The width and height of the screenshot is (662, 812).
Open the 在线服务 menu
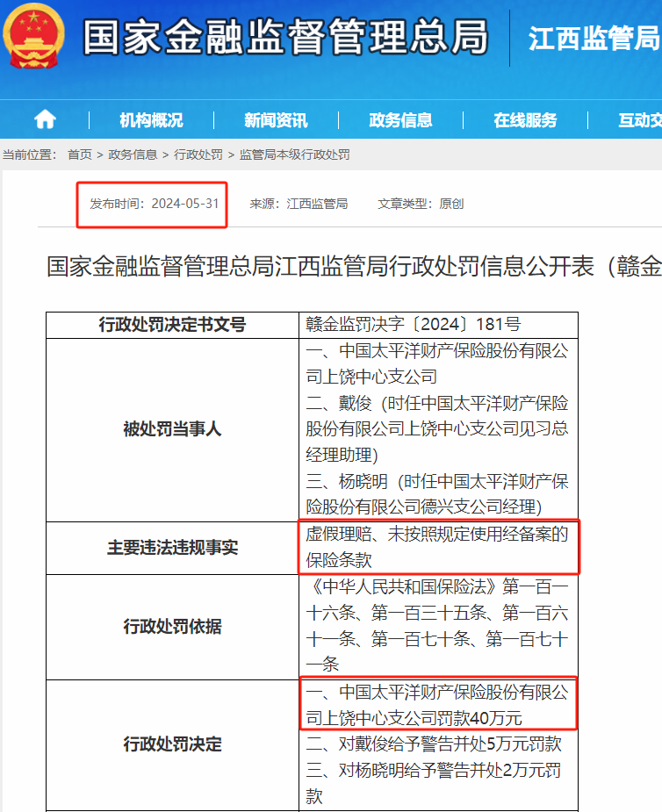click(x=525, y=120)
